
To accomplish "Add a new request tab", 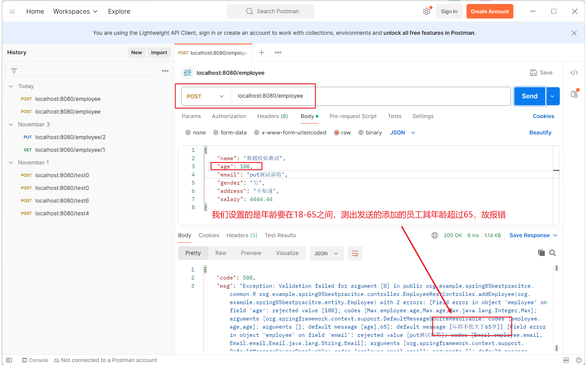I will tap(262, 52).
